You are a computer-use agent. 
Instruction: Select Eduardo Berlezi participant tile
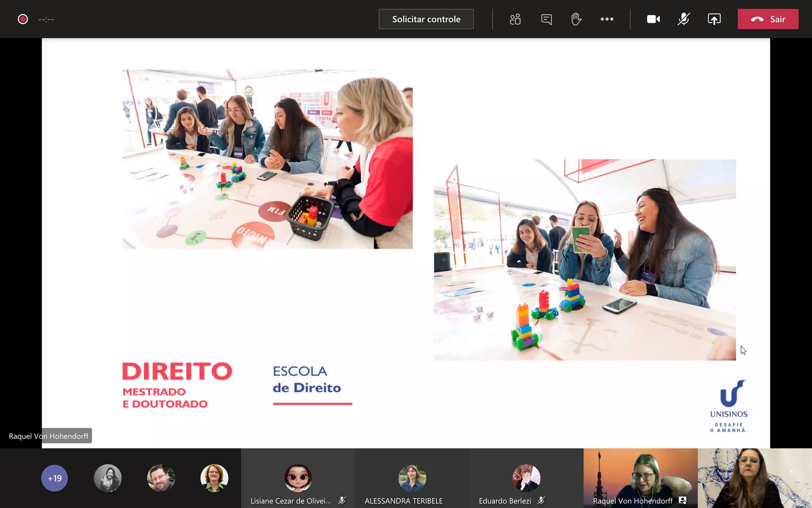pyautogui.click(x=526, y=478)
